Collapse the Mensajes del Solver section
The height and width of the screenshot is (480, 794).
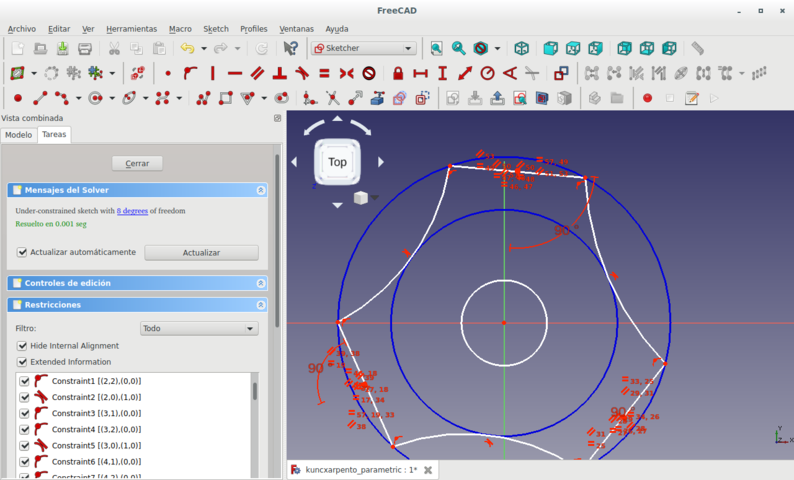(x=261, y=190)
